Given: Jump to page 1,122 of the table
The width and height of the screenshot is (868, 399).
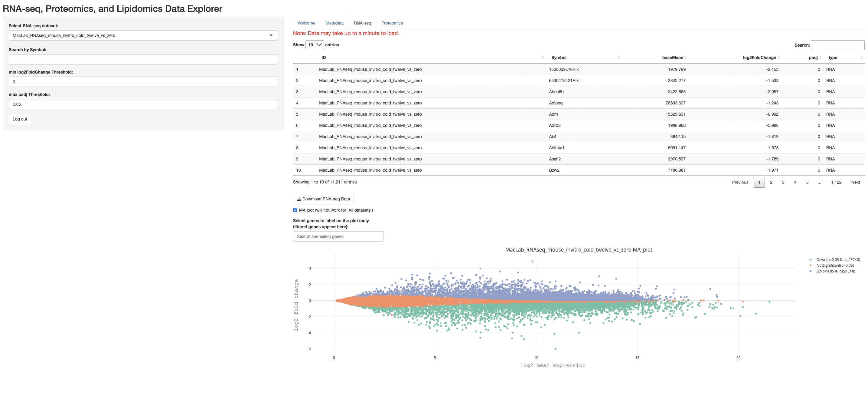Looking at the screenshot, I should (837, 182).
